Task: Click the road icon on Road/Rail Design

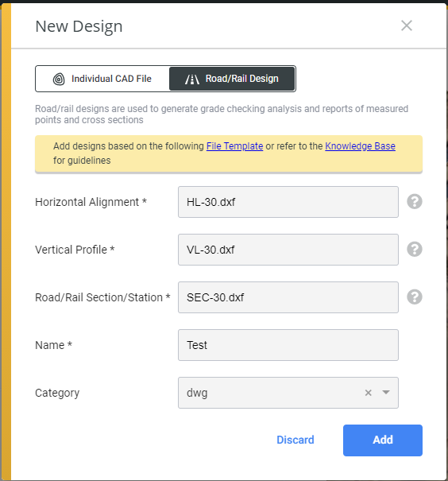Action: 192,80
